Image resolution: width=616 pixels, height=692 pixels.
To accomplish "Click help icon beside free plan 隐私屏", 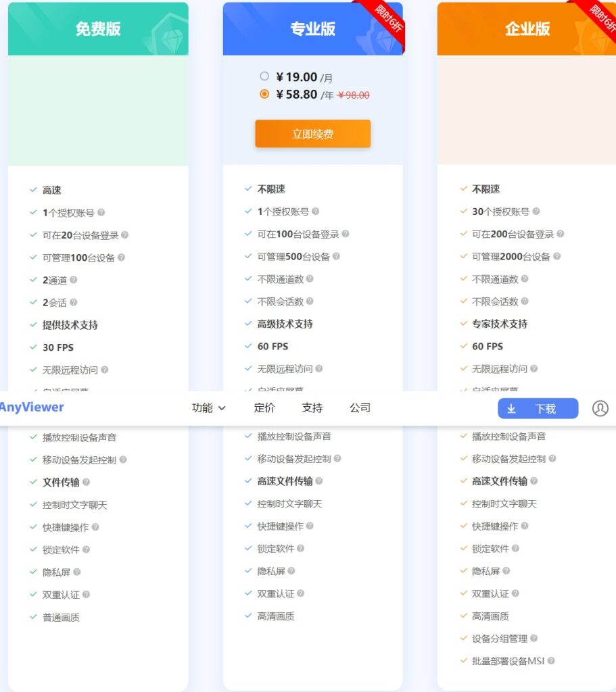I will tap(77, 572).
